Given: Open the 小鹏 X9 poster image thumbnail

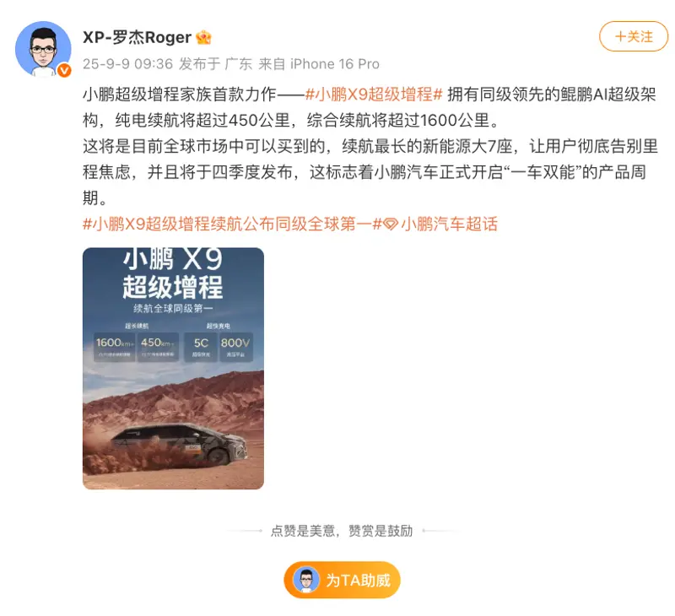Looking at the screenshot, I should coord(173,368).
